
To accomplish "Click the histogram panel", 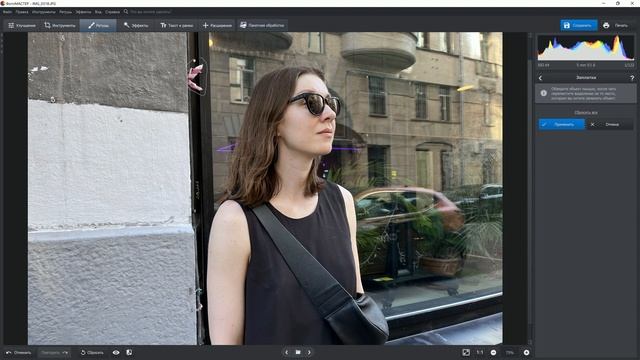I will point(586,48).
